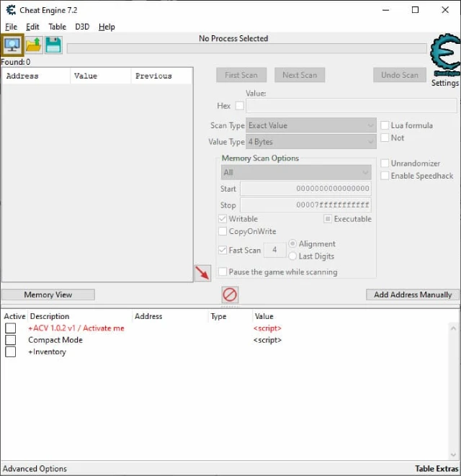Click the address list scroll down arrow
This screenshot has height=476, width=461.
[x=453, y=454]
